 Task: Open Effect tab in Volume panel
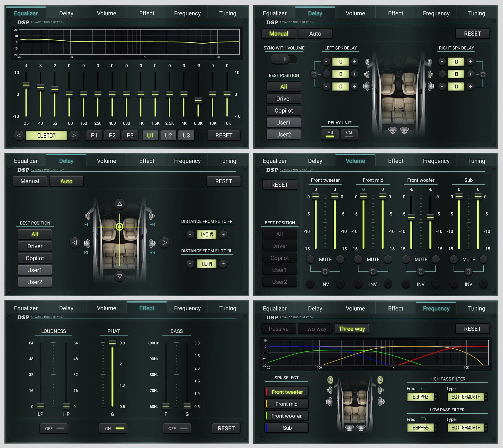tap(395, 161)
